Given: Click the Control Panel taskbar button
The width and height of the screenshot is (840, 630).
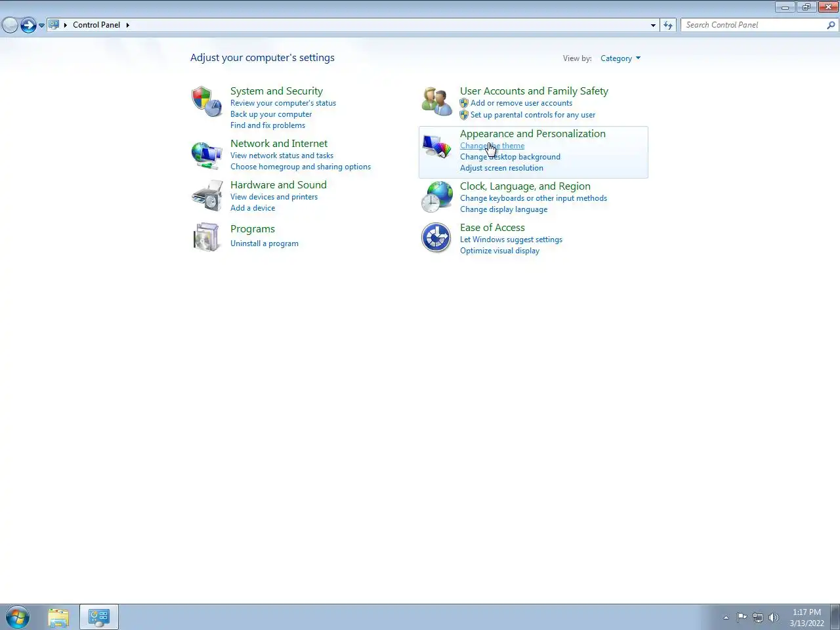Looking at the screenshot, I should pos(99,617).
